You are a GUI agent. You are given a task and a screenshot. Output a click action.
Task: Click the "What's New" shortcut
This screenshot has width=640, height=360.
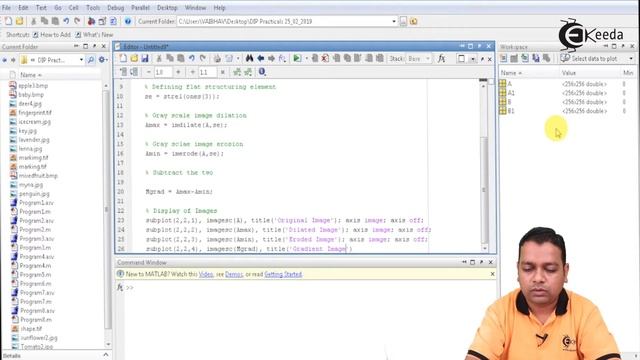(94, 35)
